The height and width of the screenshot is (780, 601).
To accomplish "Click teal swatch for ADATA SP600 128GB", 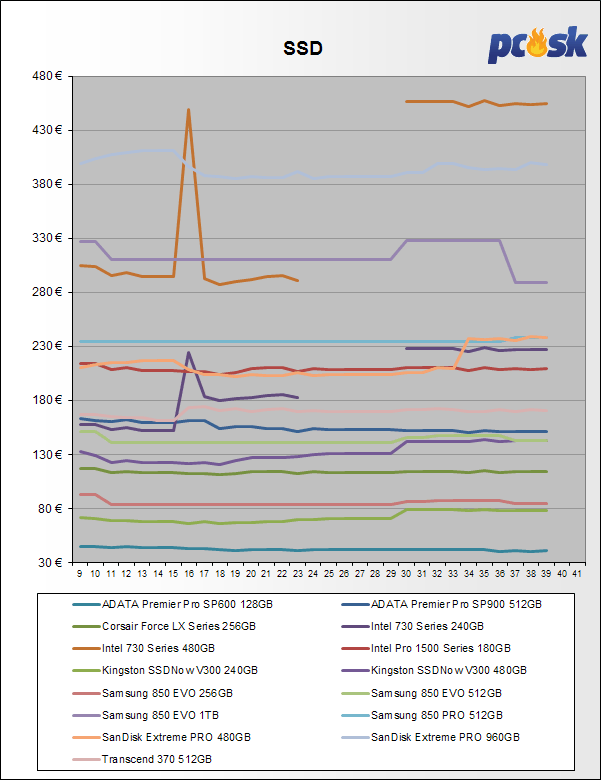I will click(86, 604).
